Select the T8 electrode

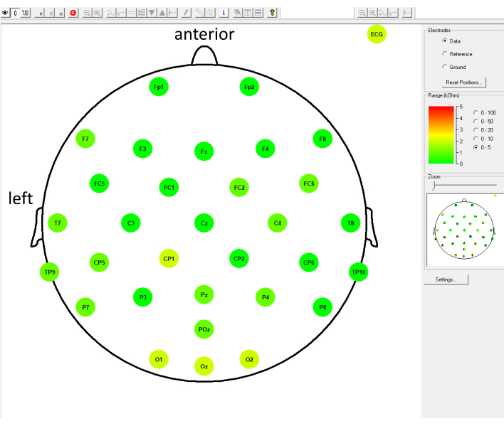point(351,223)
